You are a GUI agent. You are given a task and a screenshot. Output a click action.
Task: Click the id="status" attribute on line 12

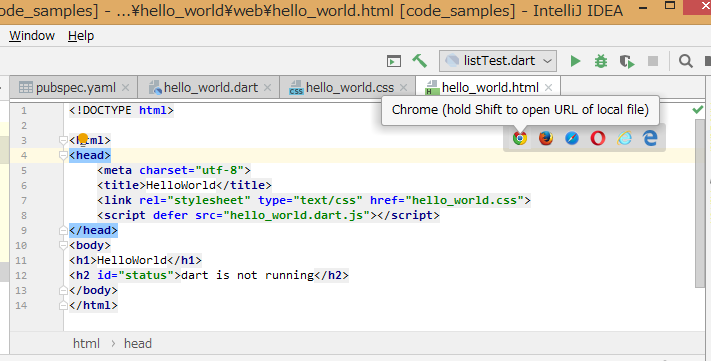pyautogui.click(x=136, y=275)
